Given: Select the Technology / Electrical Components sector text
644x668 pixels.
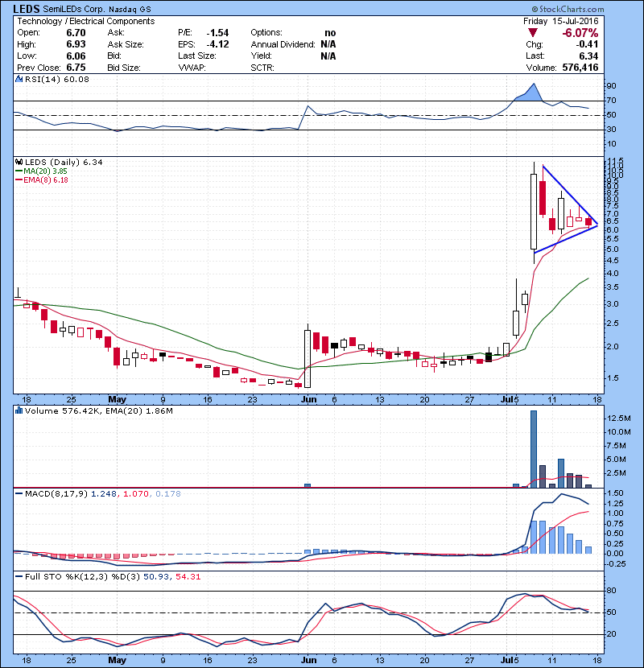Looking at the screenshot, I should (x=85, y=21).
